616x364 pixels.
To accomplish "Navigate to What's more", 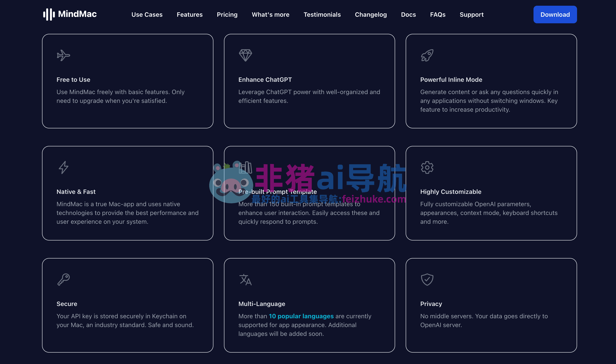I will click(x=270, y=15).
